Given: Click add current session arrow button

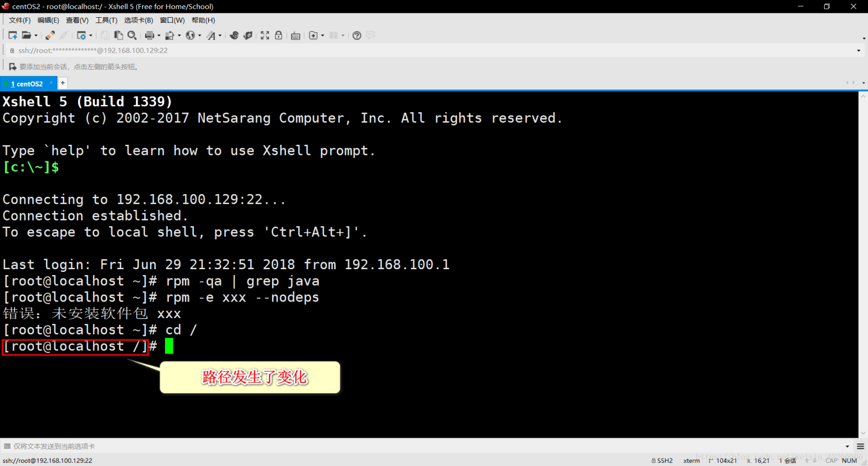Looking at the screenshot, I should pos(12,66).
